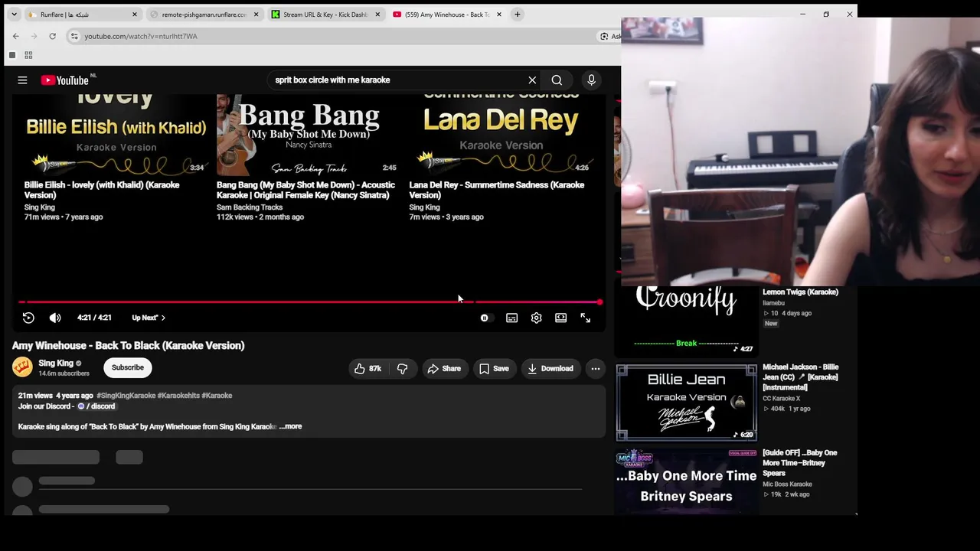Close the remote-pishgaman.runflare tab
The height and width of the screenshot is (551, 980).
(256, 15)
